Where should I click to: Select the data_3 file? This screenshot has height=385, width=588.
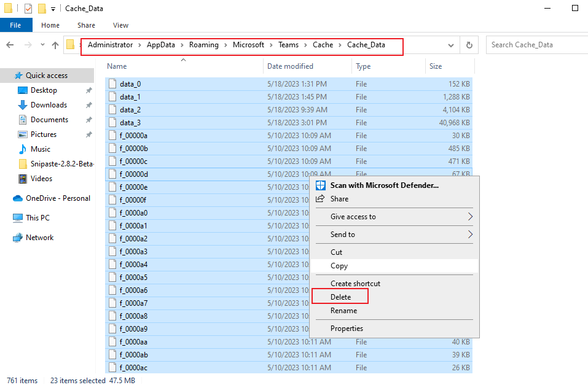coord(289,123)
